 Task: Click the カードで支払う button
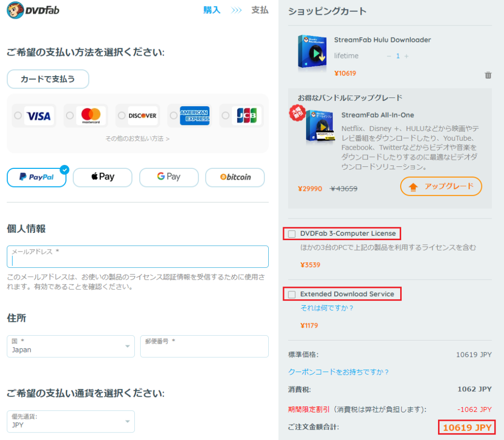(x=48, y=79)
